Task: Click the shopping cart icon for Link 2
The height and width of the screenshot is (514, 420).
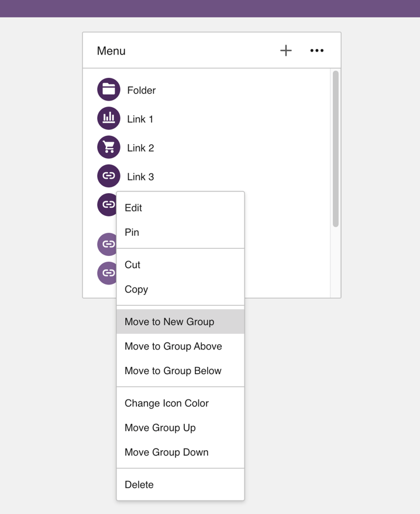Action: (109, 147)
